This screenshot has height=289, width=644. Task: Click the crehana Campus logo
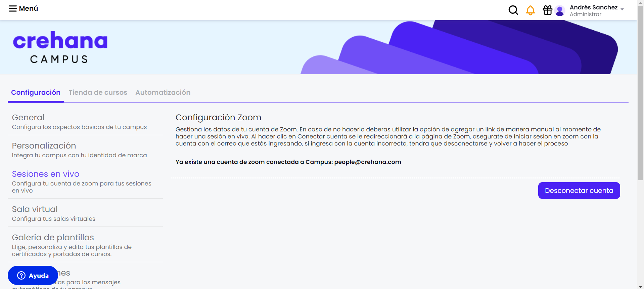(60, 47)
